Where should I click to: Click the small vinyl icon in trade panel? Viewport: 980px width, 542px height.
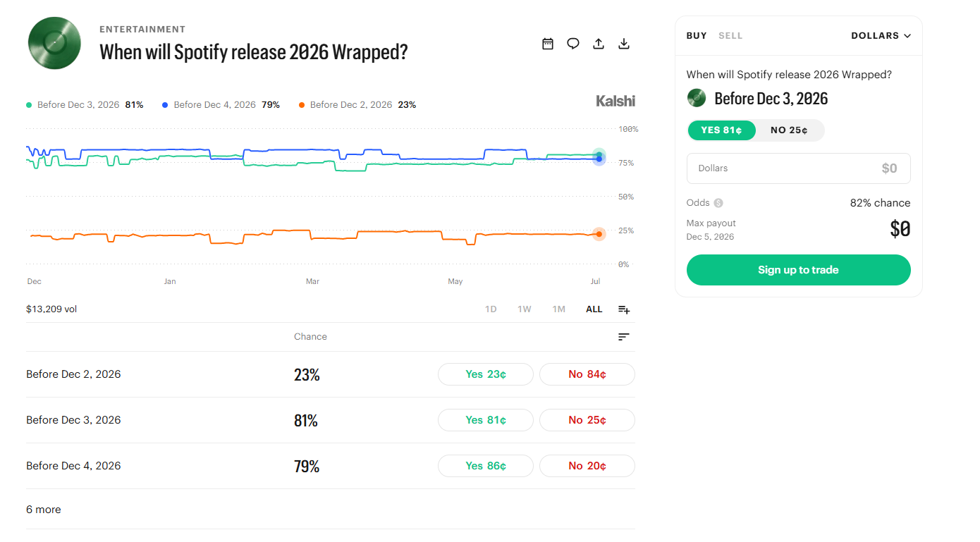click(697, 98)
